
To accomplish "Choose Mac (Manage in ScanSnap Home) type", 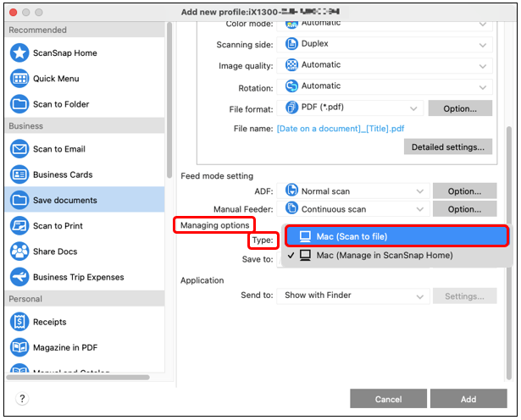I will pyautogui.click(x=397, y=256).
